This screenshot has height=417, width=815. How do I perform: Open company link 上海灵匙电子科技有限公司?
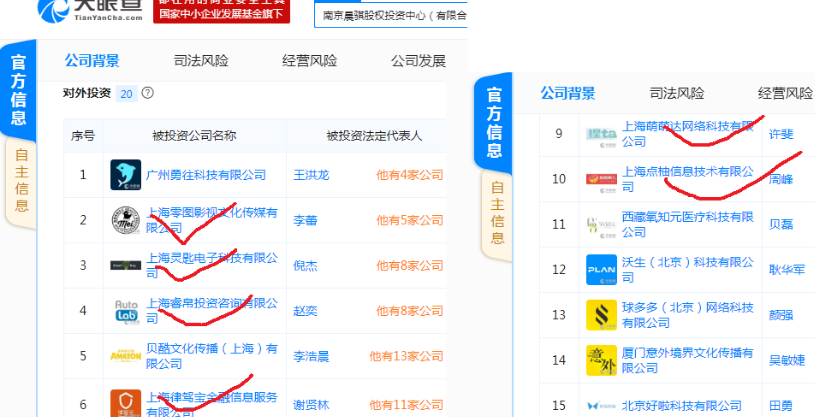click(212, 265)
